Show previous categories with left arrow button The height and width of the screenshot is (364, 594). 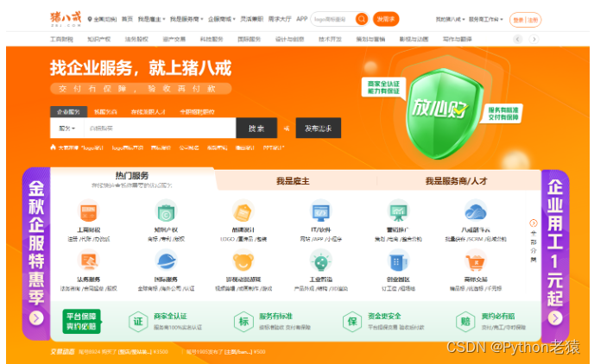click(x=518, y=39)
